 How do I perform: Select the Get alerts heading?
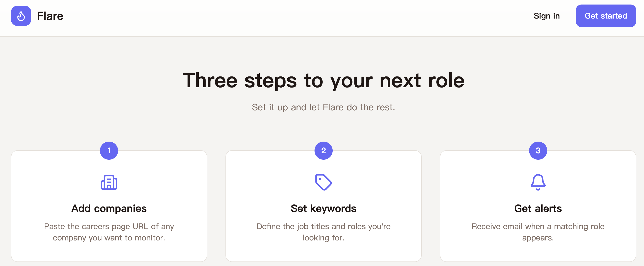coord(538,208)
